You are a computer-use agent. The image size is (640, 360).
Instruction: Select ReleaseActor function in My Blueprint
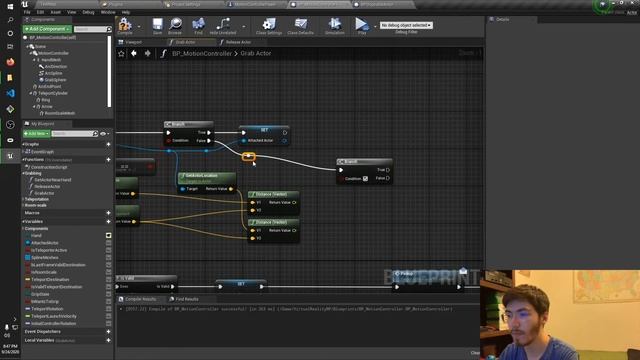point(47,187)
